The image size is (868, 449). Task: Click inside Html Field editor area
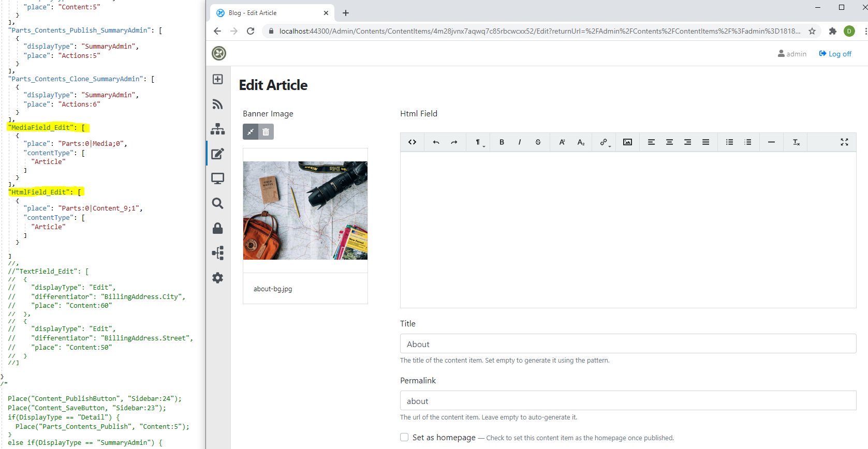point(628,229)
